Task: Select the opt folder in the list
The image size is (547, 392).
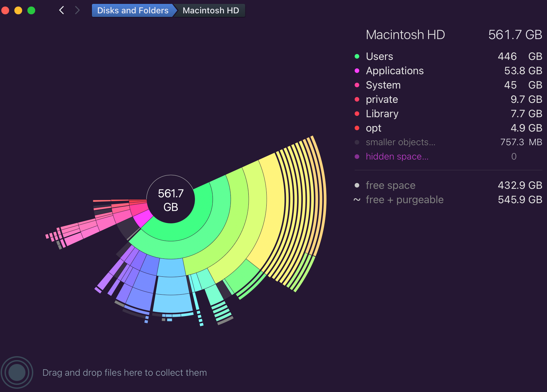Action: [x=374, y=128]
